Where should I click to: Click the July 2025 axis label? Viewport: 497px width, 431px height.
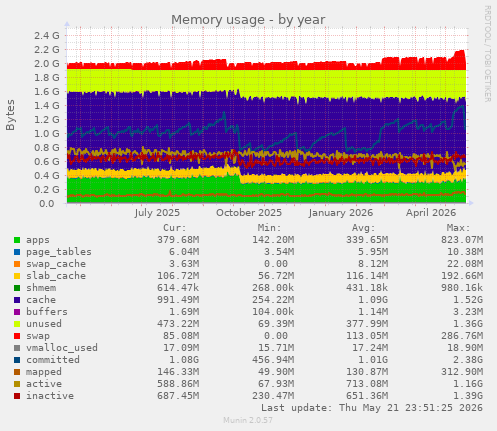(x=157, y=213)
